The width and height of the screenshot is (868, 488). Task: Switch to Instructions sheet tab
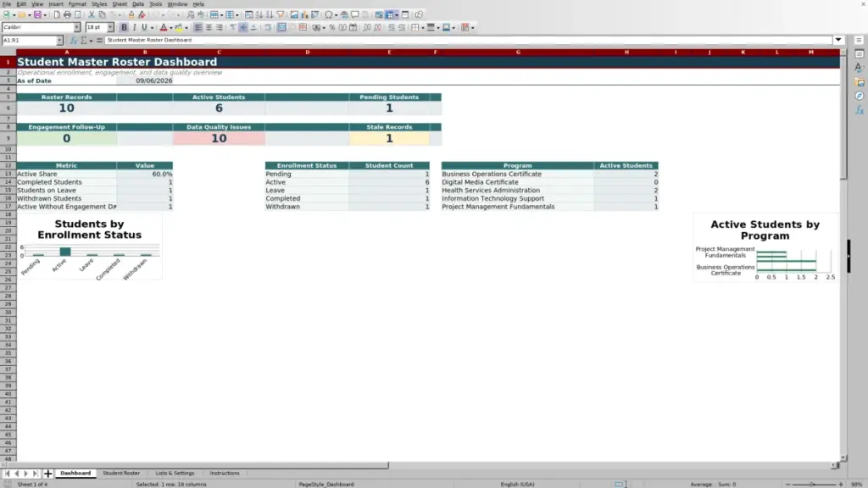[x=225, y=473]
